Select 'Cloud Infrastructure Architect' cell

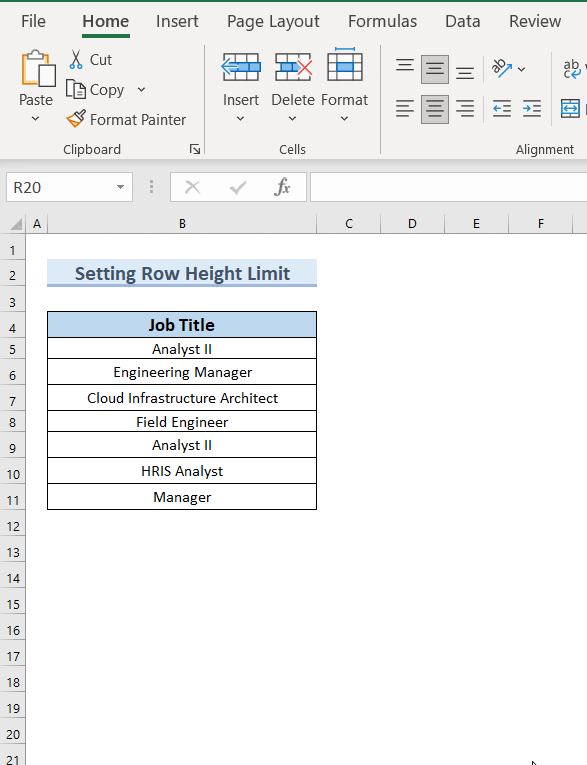(x=182, y=398)
